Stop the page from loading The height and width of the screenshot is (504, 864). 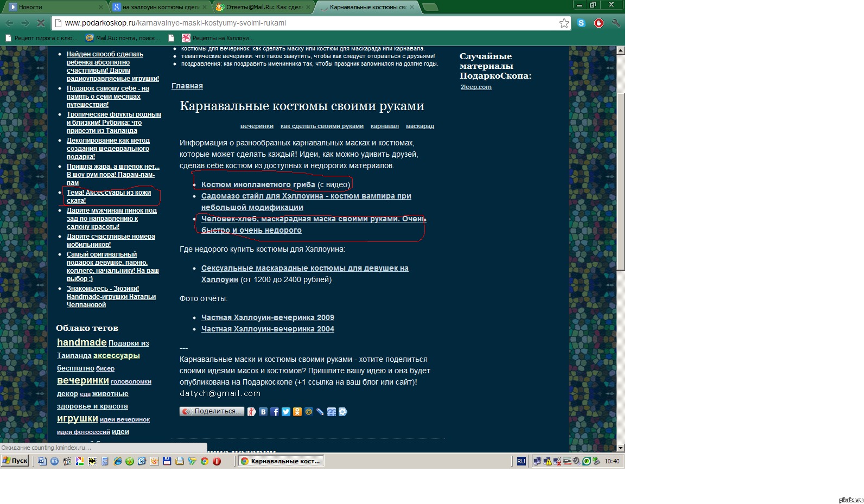point(41,23)
